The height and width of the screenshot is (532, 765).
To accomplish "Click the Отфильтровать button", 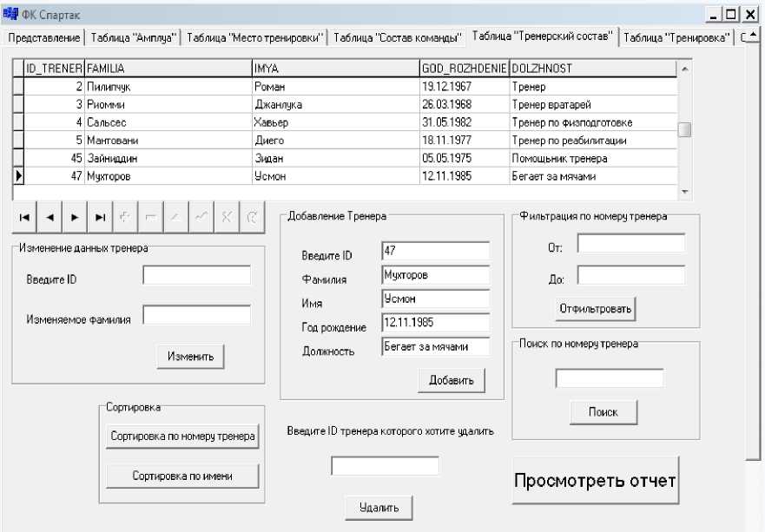I will pos(595,309).
